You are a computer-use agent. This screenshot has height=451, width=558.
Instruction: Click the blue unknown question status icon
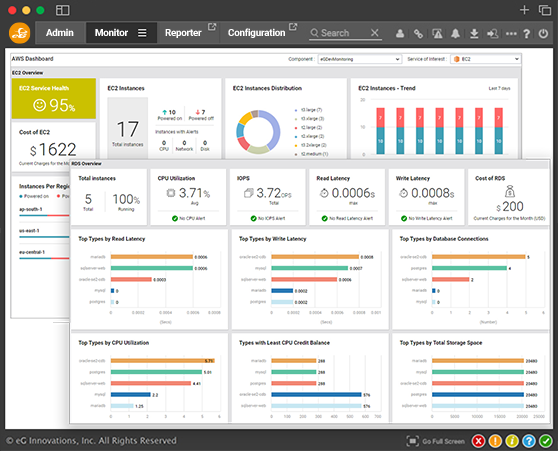point(529,441)
